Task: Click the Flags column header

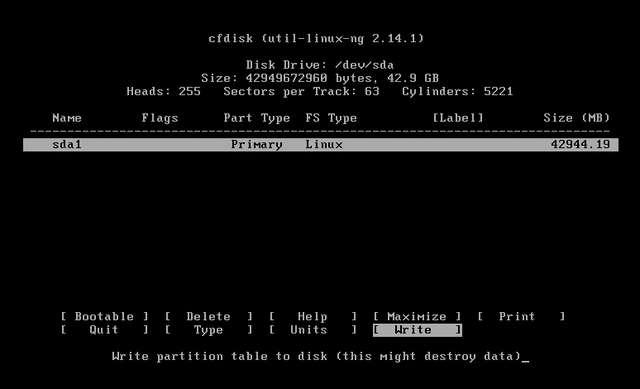Action: pos(160,118)
